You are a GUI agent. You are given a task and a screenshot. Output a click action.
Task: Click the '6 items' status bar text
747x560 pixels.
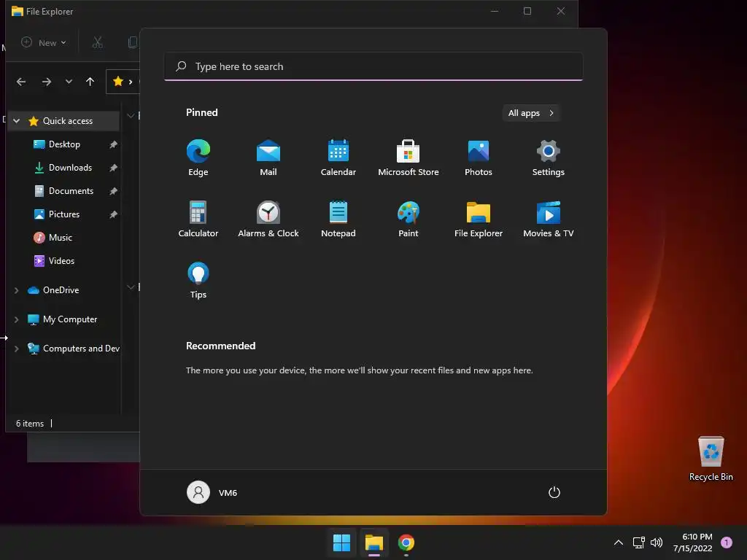(x=30, y=424)
